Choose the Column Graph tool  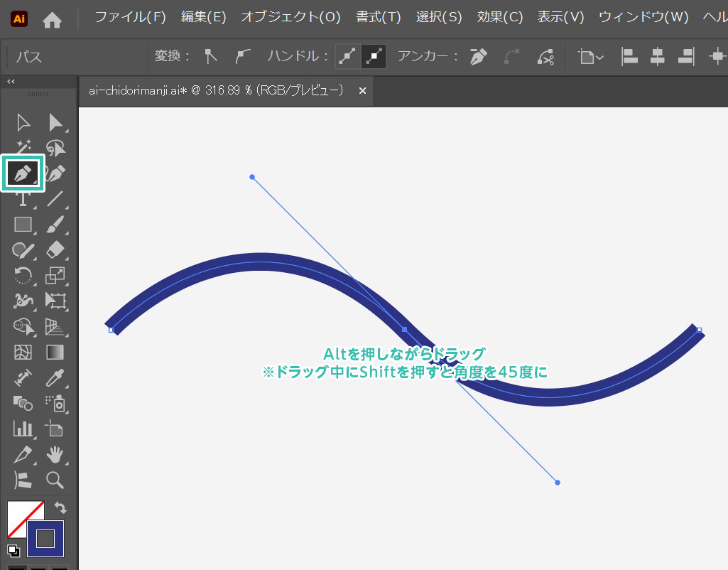click(23, 429)
